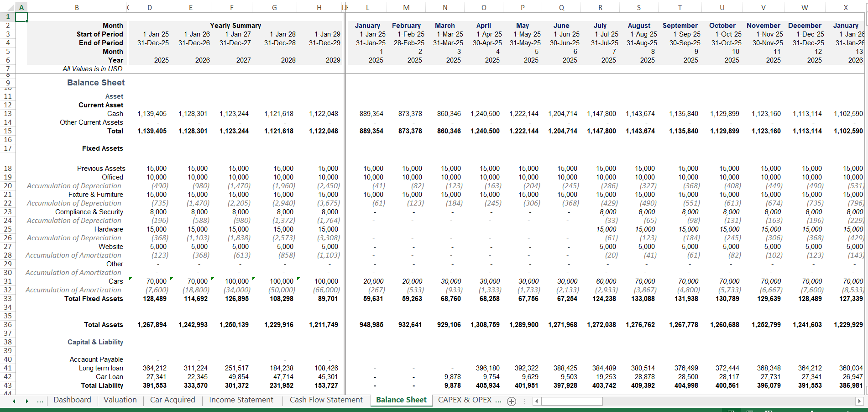Add a new sheet with the plus icon

[x=512, y=401]
